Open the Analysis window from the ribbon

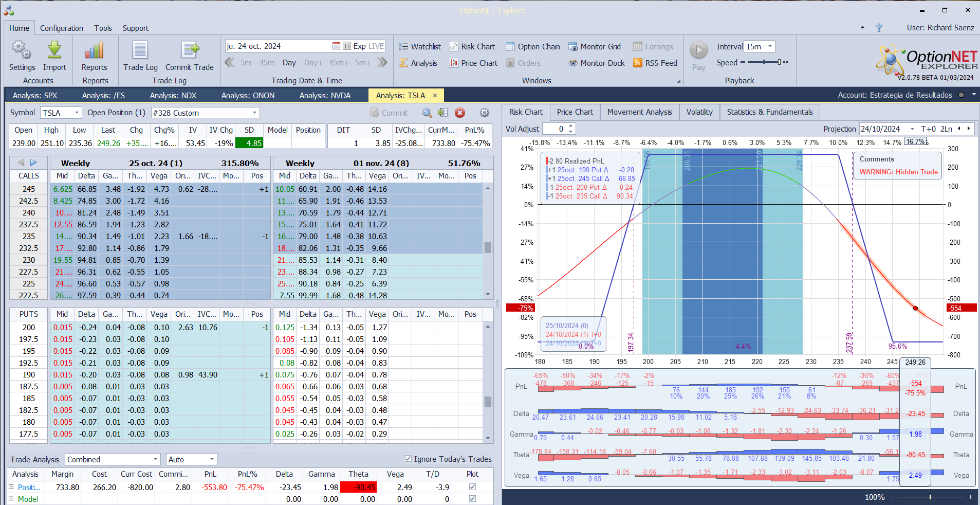point(418,63)
